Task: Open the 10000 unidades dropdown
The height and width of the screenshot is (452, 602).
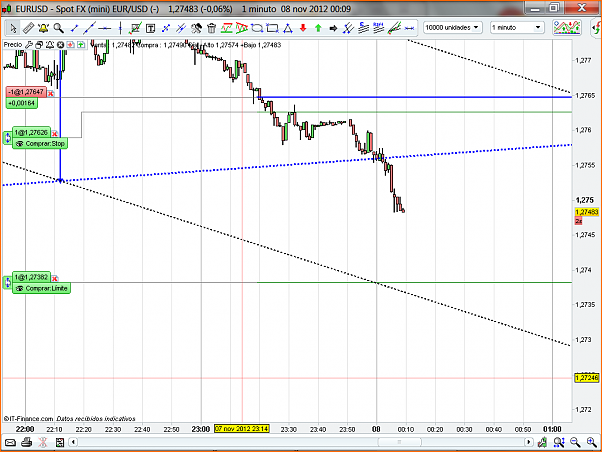Action: 453,28
